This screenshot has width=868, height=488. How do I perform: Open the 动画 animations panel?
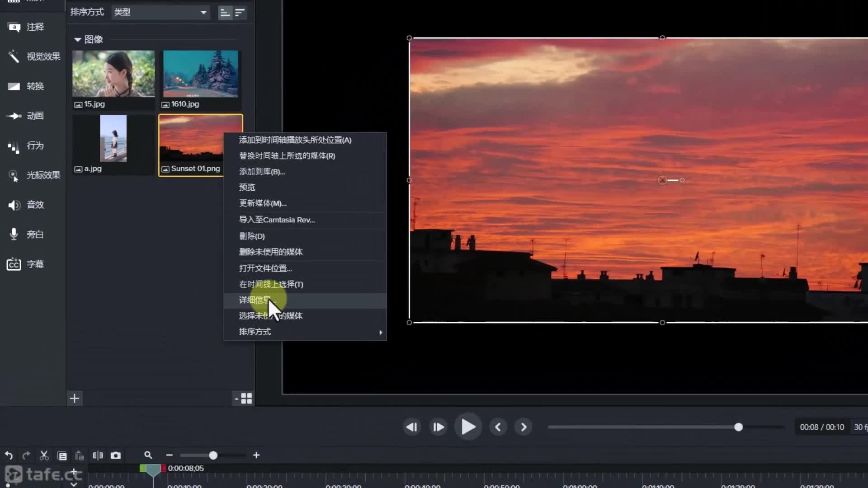26,116
